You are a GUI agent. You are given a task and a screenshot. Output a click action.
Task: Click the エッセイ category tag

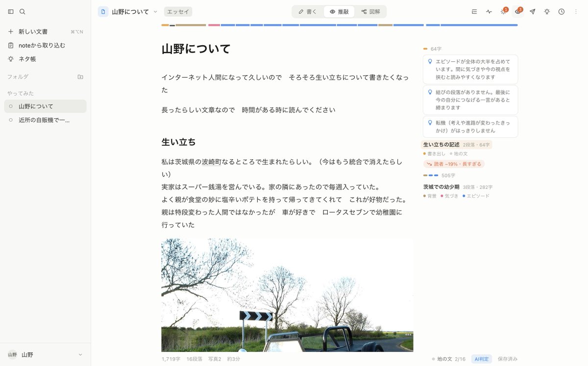[x=178, y=12]
